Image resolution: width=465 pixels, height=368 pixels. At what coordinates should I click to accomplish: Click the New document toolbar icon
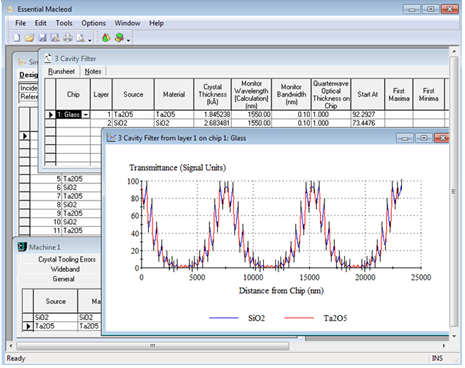click(x=17, y=38)
